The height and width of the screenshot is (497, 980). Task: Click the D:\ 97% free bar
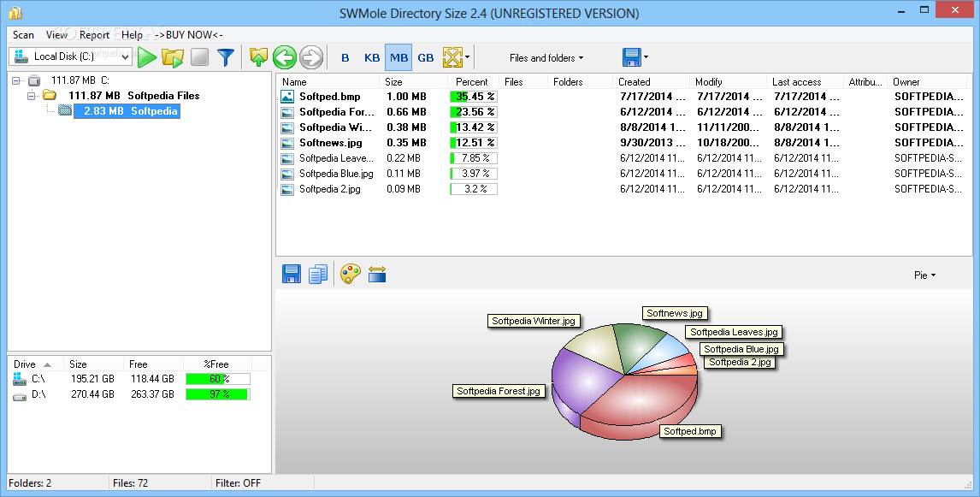(x=218, y=394)
